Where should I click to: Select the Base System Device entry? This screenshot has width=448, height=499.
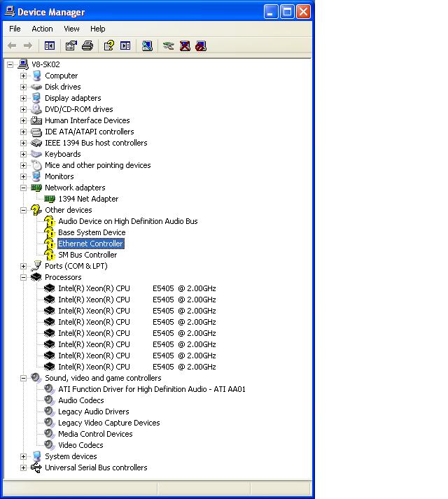[92, 232]
